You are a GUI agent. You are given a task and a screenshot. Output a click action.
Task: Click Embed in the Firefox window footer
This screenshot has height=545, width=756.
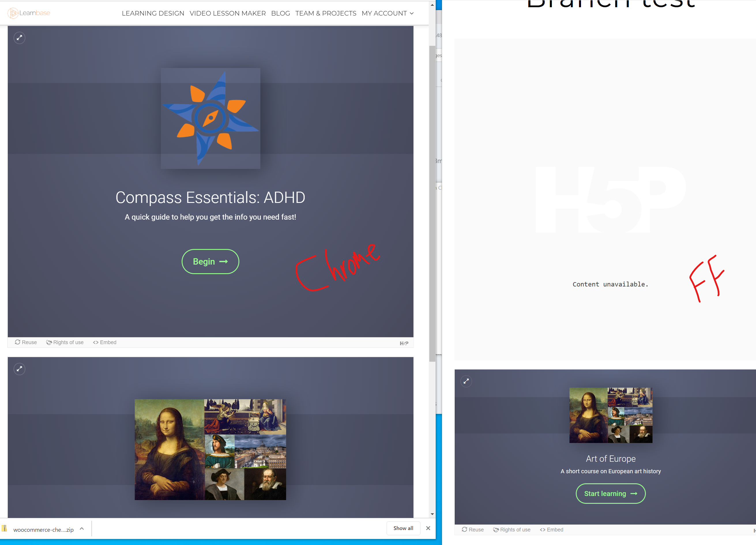point(551,529)
